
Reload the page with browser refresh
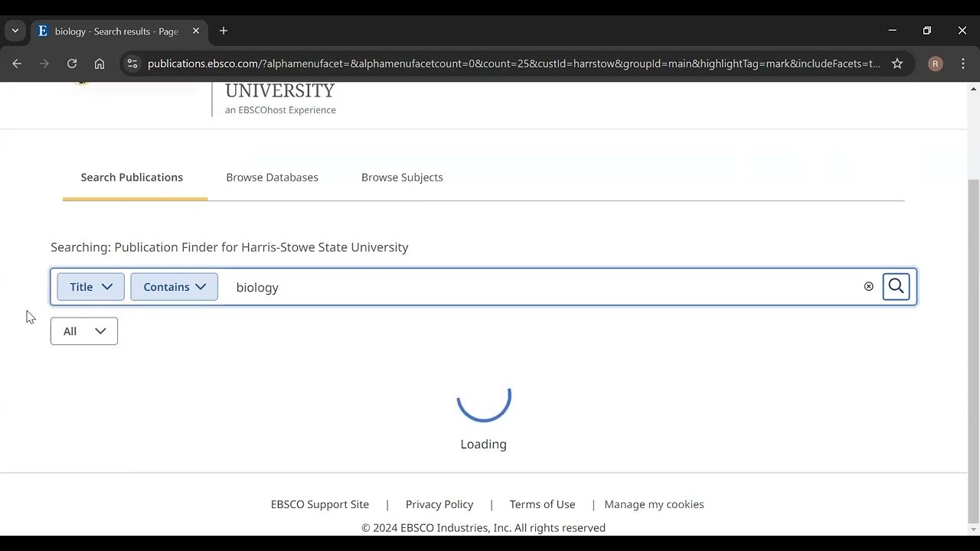(x=72, y=64)
